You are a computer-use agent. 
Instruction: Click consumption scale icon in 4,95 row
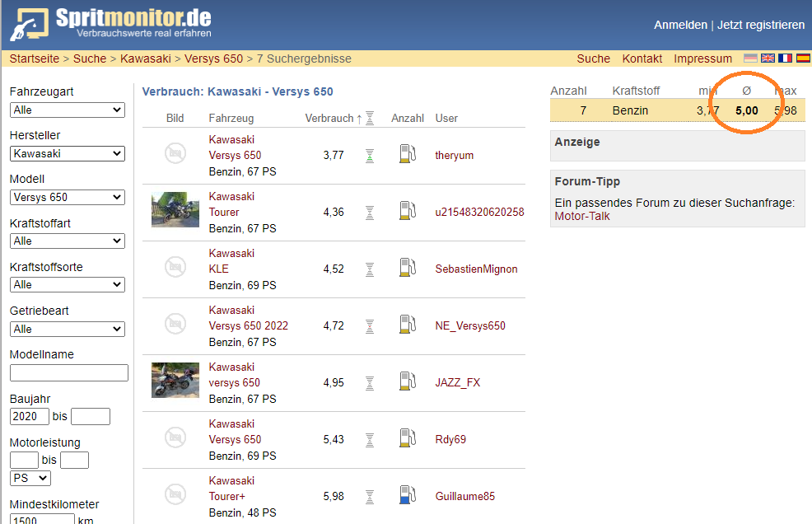(x=370, y=383)
